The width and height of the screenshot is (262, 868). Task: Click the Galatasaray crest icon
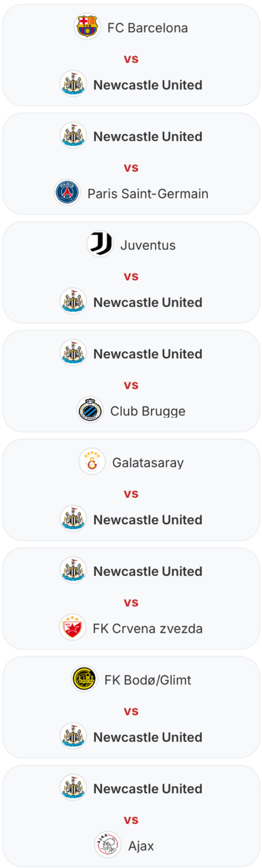pos(92,462)
